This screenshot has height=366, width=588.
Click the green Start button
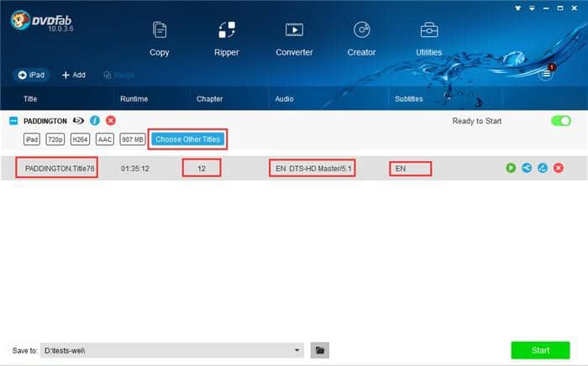540,350
